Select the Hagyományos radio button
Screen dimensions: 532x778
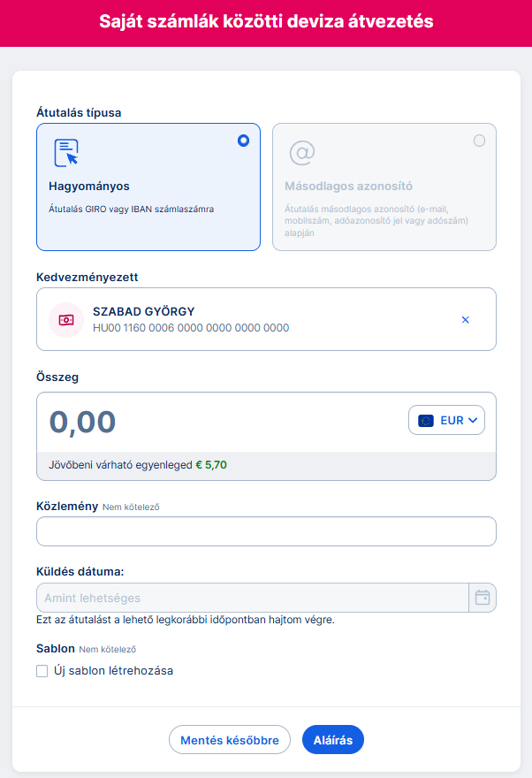point(243,141)
